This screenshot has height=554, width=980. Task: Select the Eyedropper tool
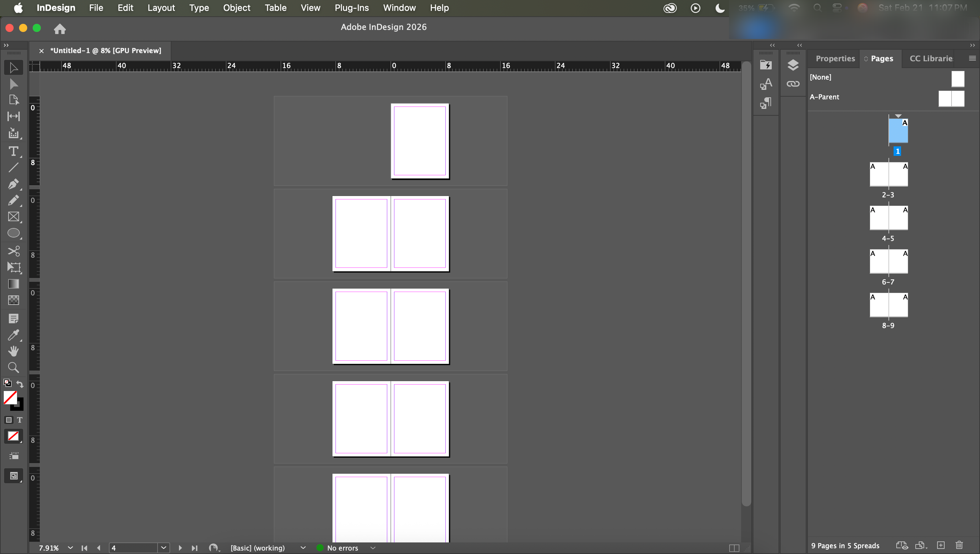point(13,335)
